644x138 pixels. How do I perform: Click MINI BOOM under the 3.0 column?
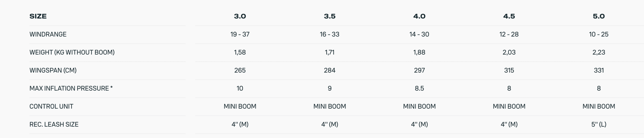(x=240, y=107)
